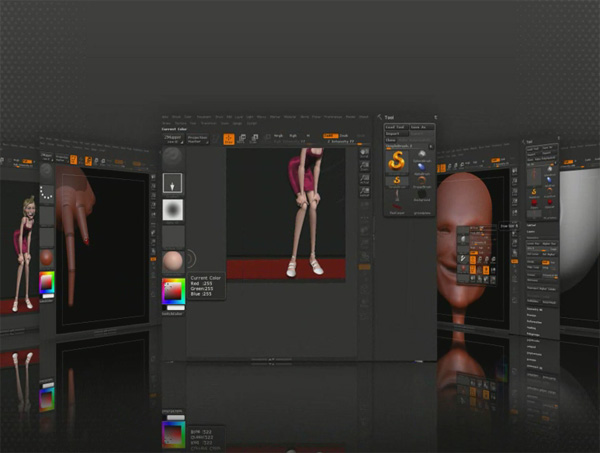
Task: Select Move mode icon in center window
Action: [241, 139]
